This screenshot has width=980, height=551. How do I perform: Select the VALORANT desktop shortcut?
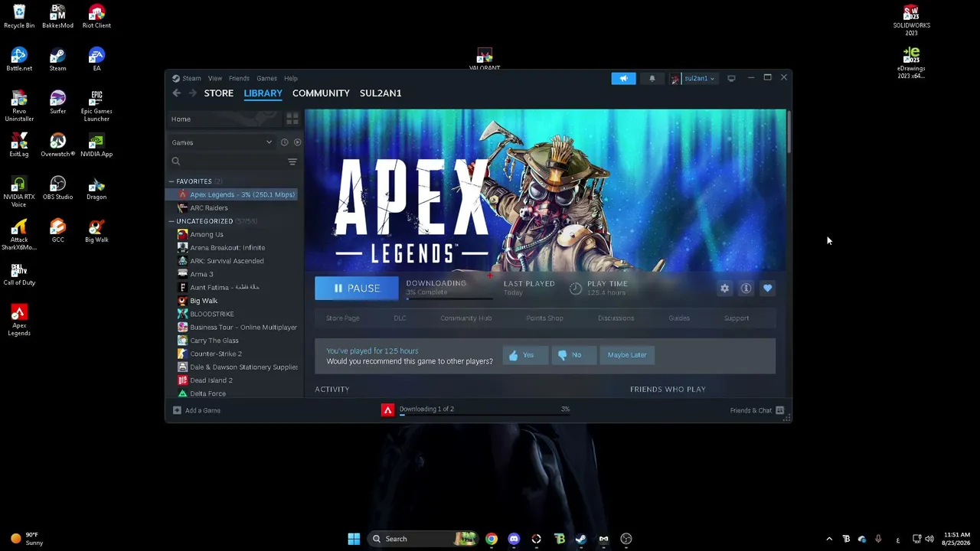coord(485,60)
